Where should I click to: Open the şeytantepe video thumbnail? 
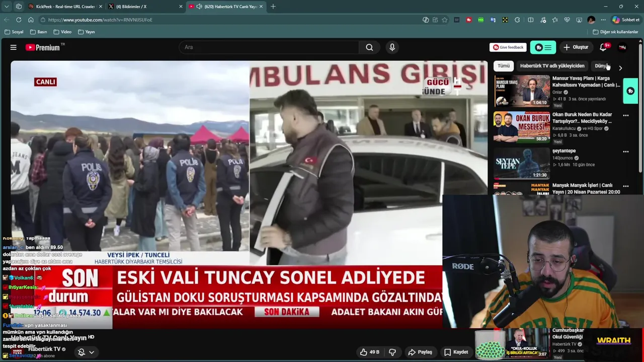coord(522,162)
